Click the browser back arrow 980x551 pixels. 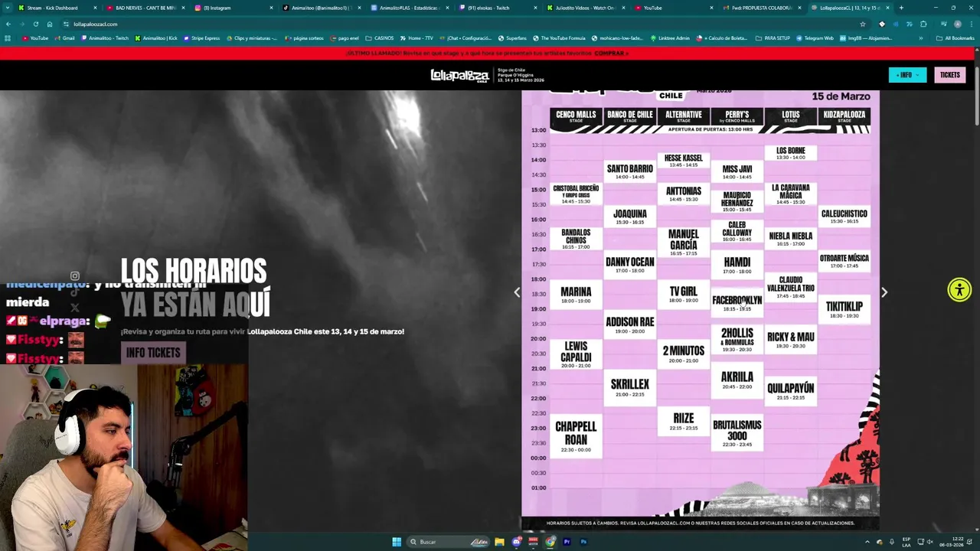(x=8, y=24)
